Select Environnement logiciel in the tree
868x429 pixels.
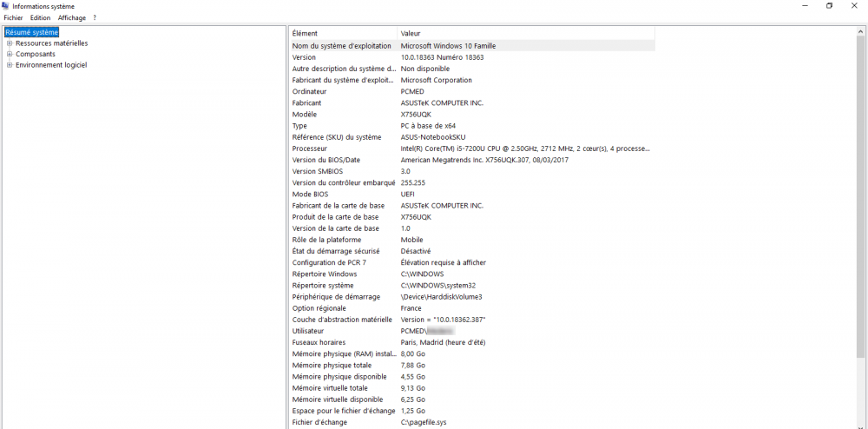click(x=51, y=65)
